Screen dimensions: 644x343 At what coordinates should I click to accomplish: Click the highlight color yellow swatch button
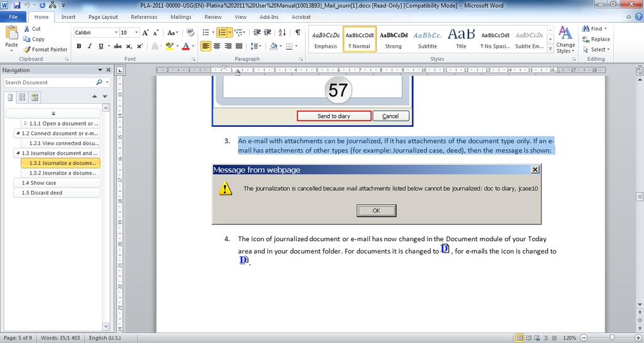169,46
